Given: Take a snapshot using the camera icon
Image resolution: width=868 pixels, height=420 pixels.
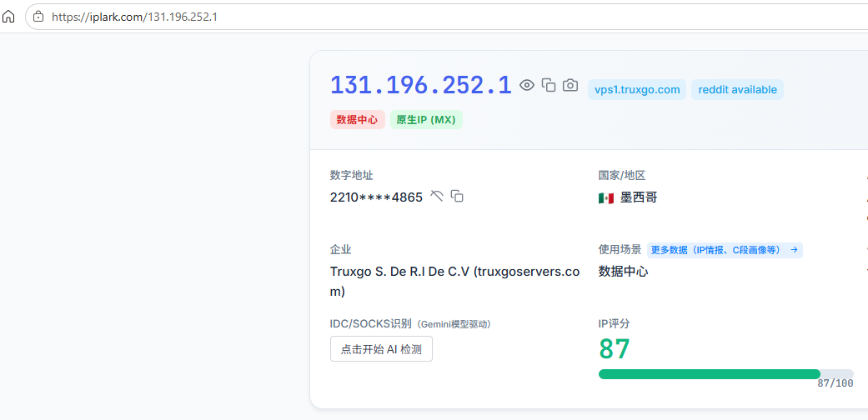Looking at the screenshot, I should [570, 85].
